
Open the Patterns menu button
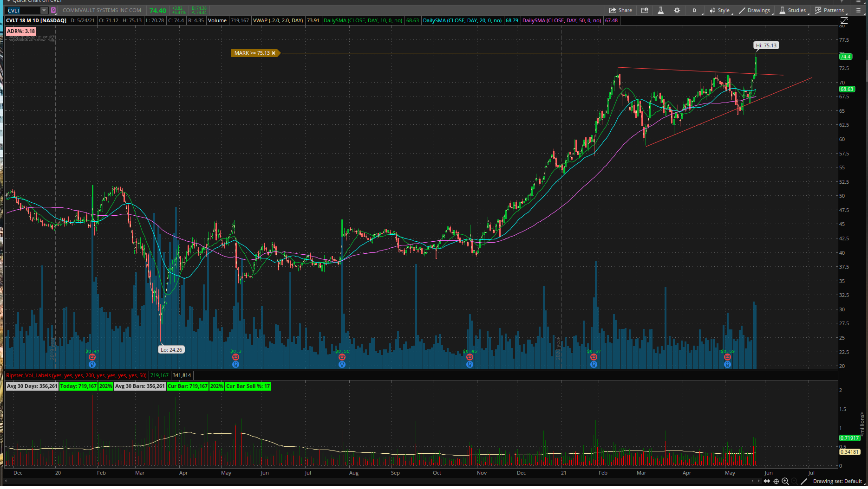[x=829, y=10]
